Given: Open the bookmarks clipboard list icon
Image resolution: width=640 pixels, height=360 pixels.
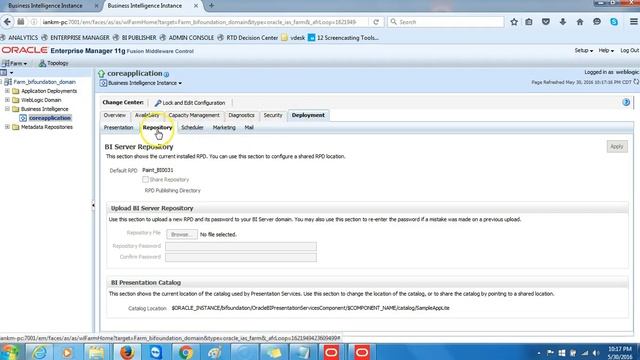Looking at the screenshot, I should [x=529, y=22].
